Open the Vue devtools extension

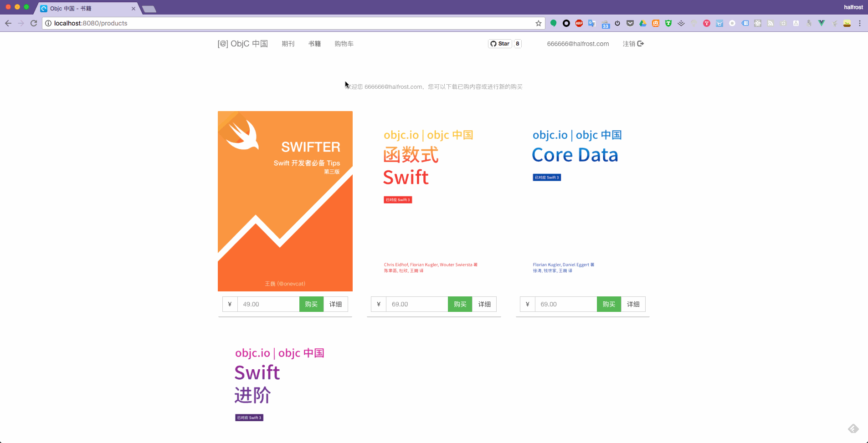pos(822,23)
